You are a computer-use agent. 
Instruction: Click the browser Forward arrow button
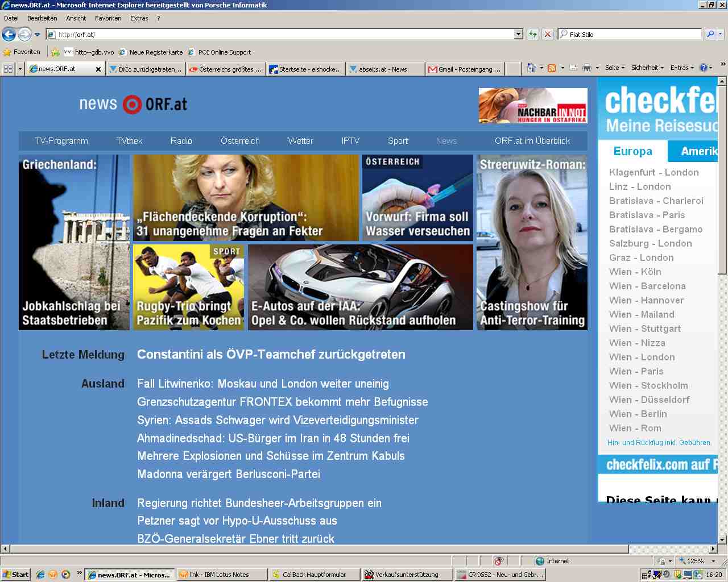coord(24,35)
